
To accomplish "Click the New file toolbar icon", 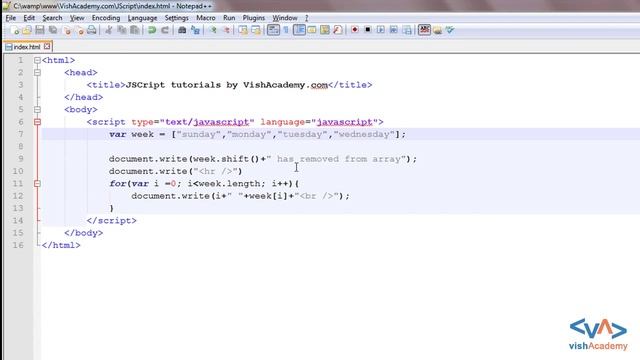I will pos(15,30).
